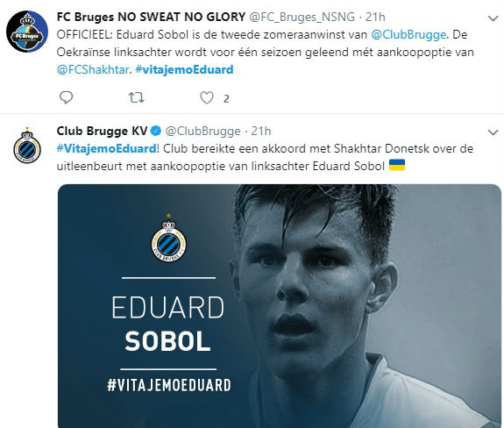Open Club Brugge KV profile avatar

coord(27,146)
